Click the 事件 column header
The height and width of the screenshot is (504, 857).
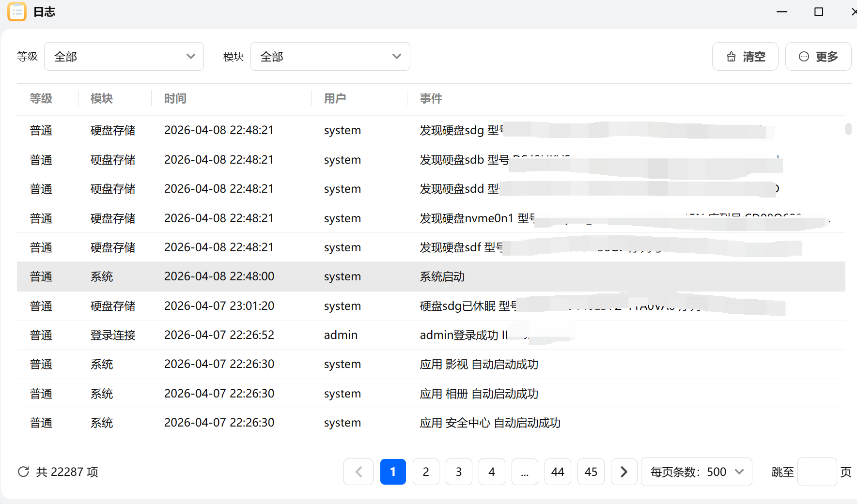(431, 98)
